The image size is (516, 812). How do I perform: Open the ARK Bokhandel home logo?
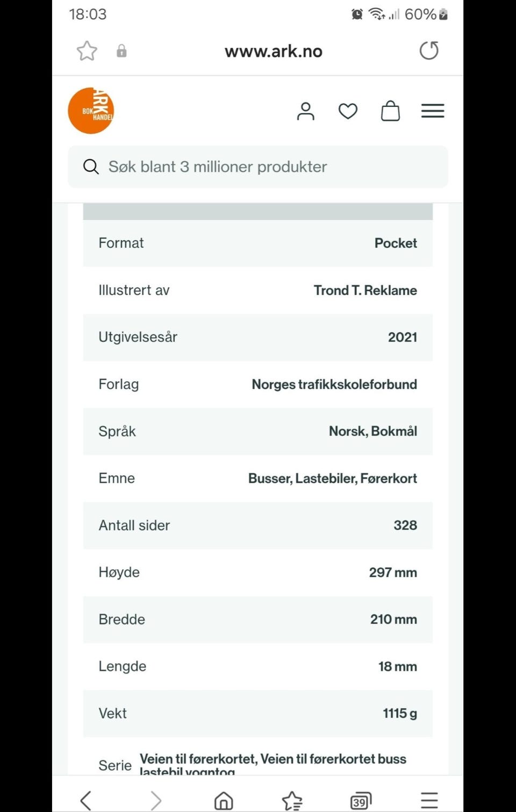[91, 111]
